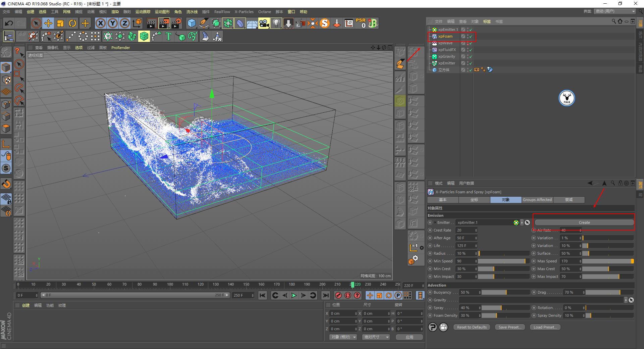Select the Camera creation icon

click(x=264, y=23)
